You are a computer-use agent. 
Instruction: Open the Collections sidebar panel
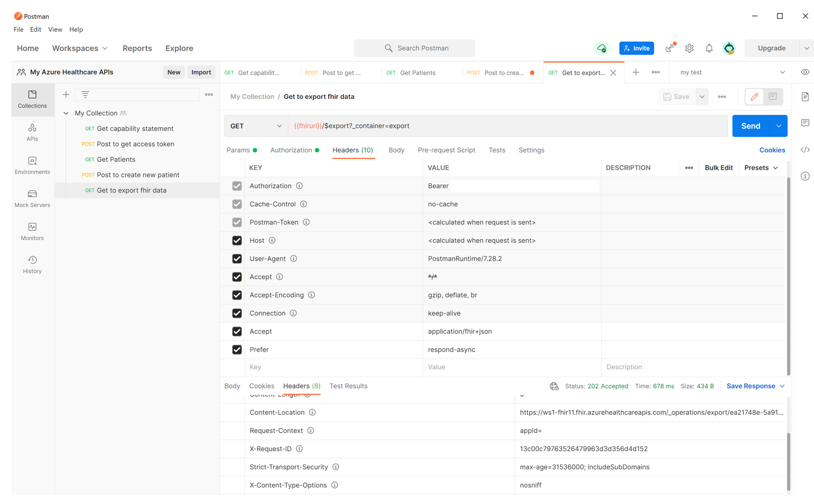tap(32, 99)
